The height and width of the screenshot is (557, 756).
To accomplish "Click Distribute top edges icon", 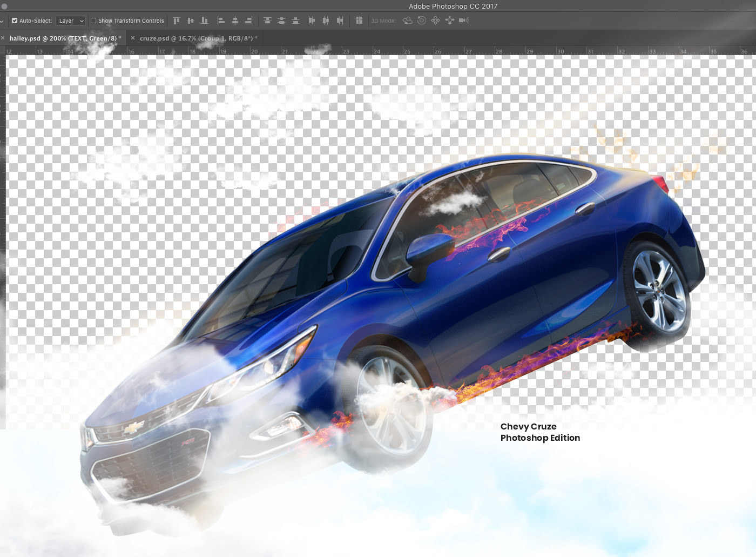I will 267,21.
